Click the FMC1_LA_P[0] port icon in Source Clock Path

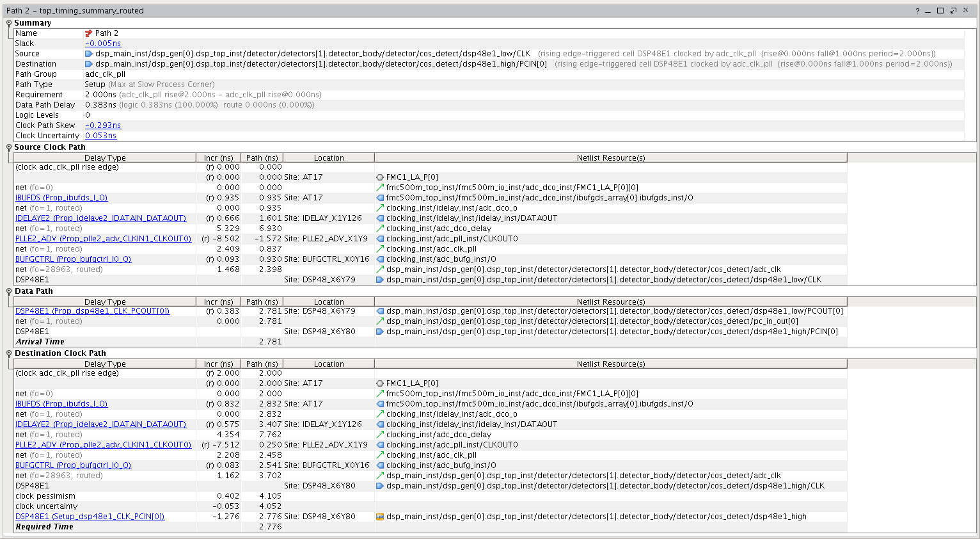pyautogui.click(x=380, y=177)
